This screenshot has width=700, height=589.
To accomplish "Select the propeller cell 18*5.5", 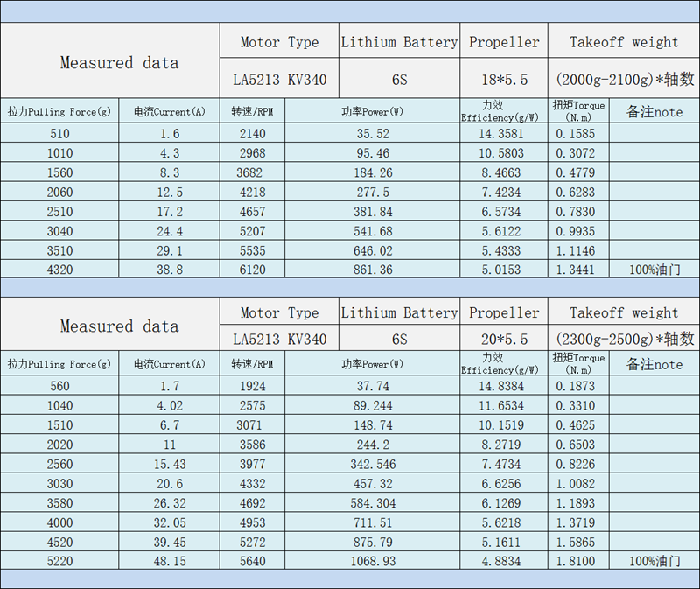I will coord(504,80).
